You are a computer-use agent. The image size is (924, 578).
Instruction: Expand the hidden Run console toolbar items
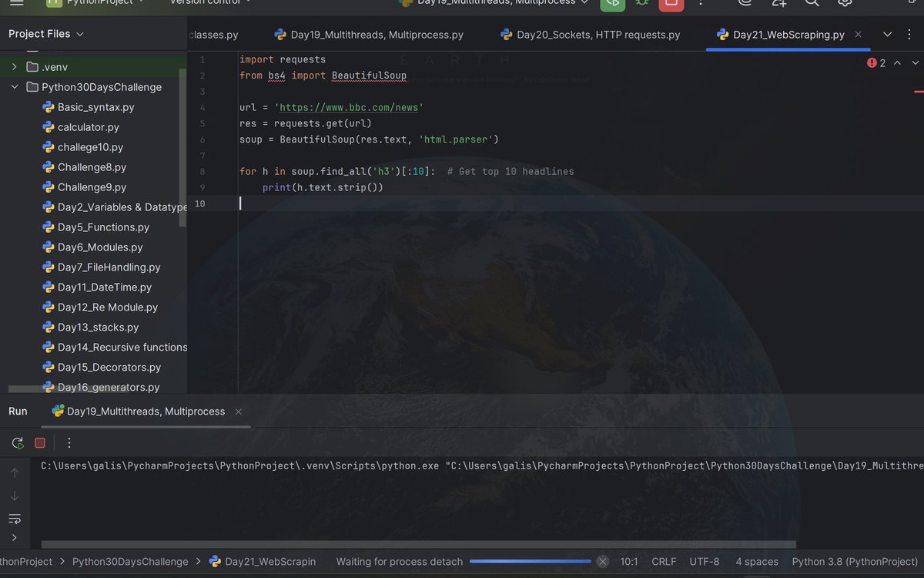pyautogui.click(x=15, y=538)
